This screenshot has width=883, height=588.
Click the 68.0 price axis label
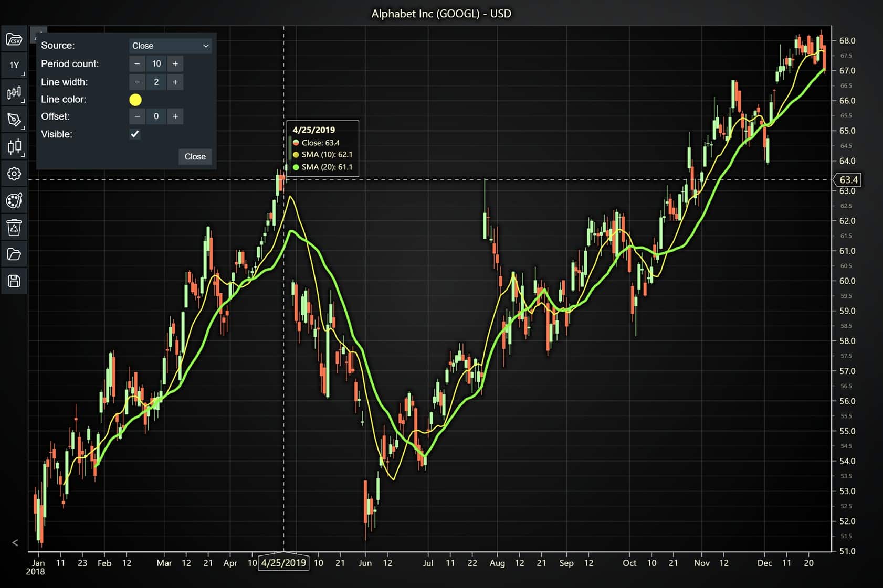click(x=847, y=40)
